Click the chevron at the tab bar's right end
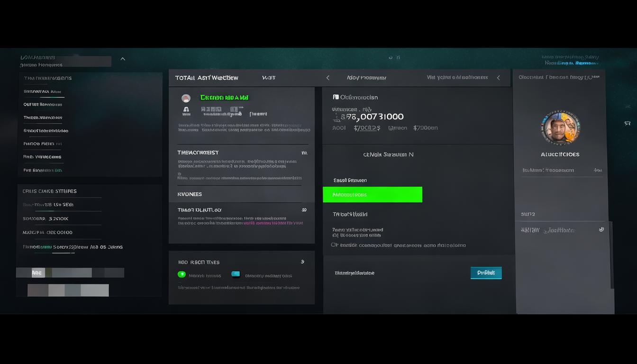637x364 pixels. pyautogui.click(x=498, y=78)
